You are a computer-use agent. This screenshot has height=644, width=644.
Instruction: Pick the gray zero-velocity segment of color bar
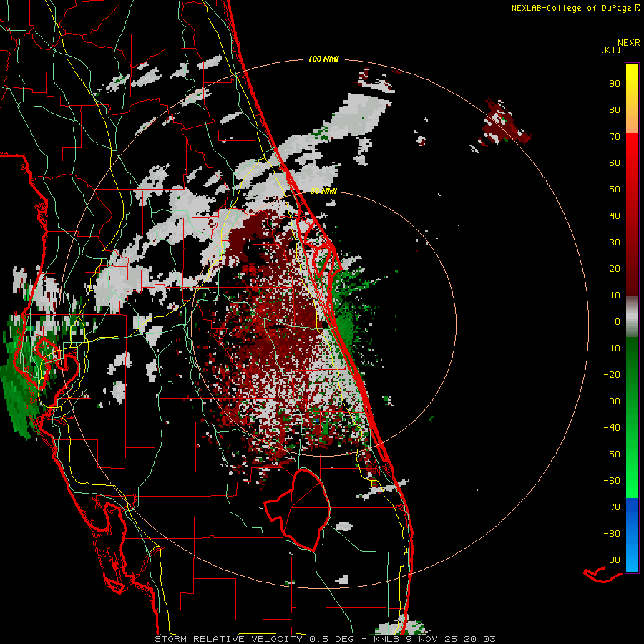(632, 317)
